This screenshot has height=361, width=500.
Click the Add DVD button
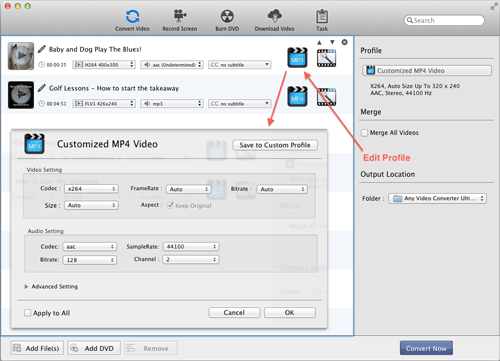tap(94, 348)
